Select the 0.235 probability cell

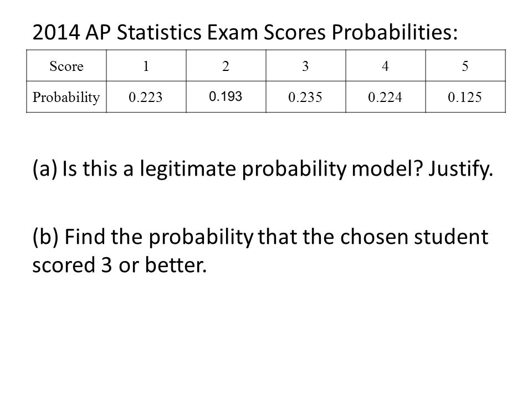[x=306, y=96]
